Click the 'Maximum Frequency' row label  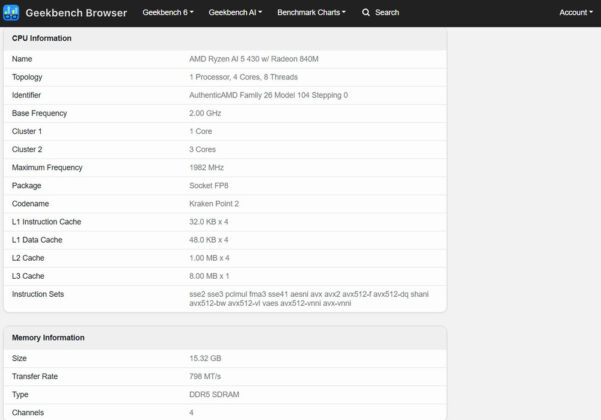point(47,167)
